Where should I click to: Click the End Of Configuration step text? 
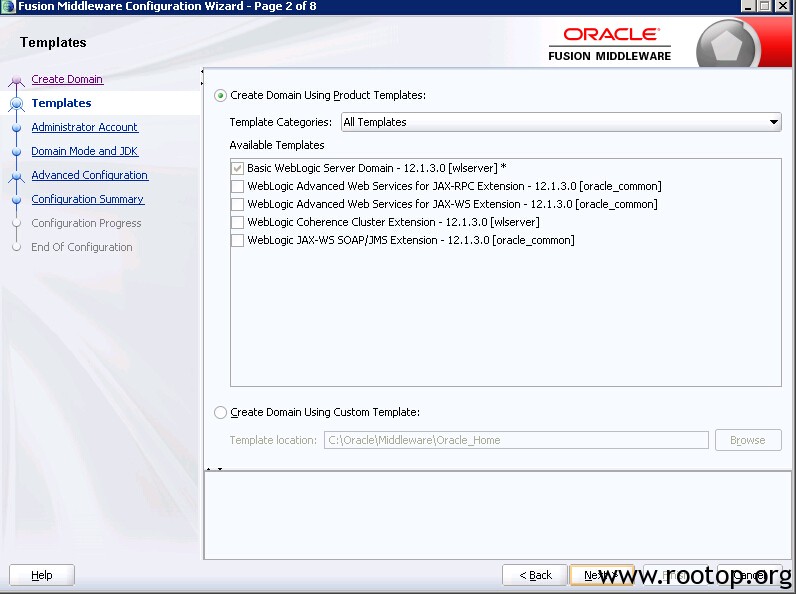coord(82,247)
